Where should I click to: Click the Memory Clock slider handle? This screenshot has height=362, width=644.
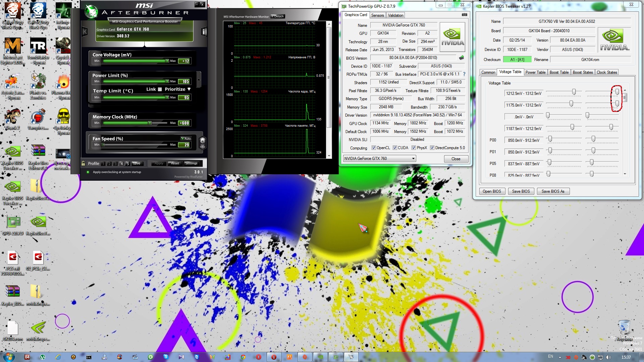[150, 123]
